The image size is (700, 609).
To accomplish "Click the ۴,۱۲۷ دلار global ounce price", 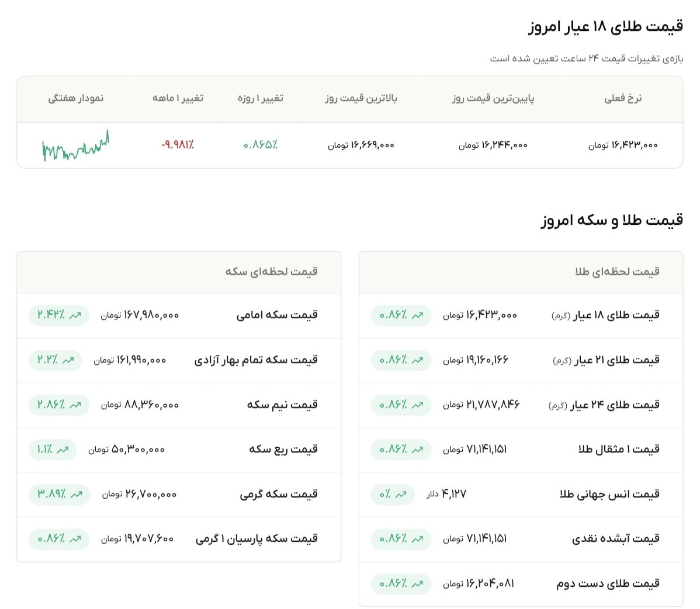I will [446, 495].
